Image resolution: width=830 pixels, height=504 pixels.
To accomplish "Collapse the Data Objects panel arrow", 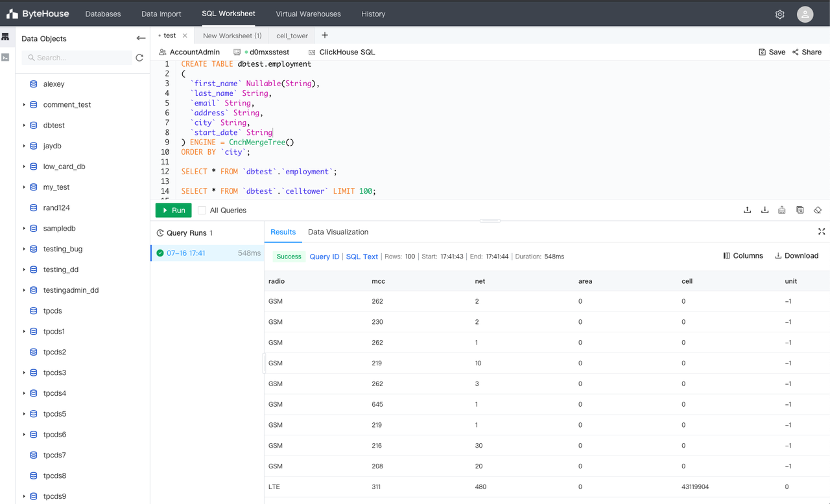I will 141,38.
